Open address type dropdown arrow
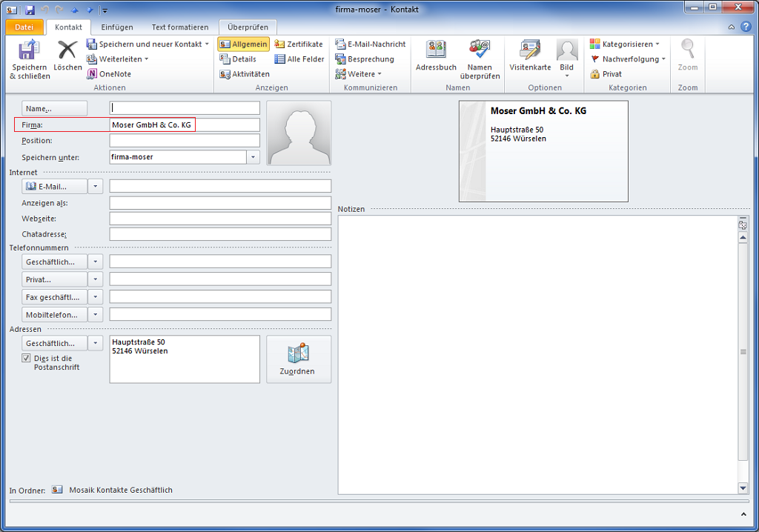This screenshot has width=759, height=532. (x=96, y=343)
